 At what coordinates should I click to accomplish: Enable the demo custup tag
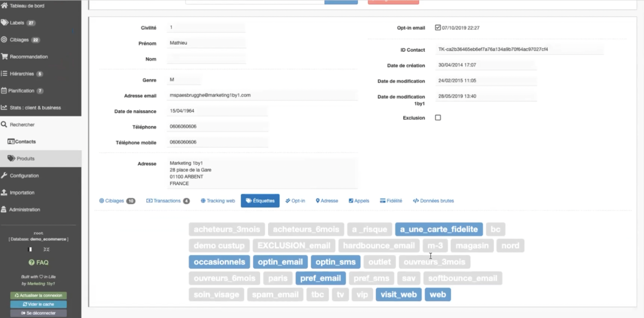point(219,245)
